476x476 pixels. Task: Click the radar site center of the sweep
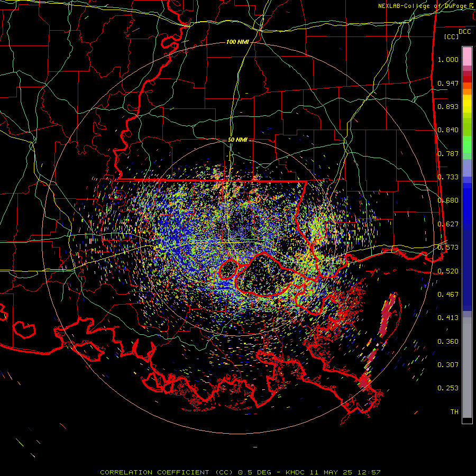click(x=237, y=237)
